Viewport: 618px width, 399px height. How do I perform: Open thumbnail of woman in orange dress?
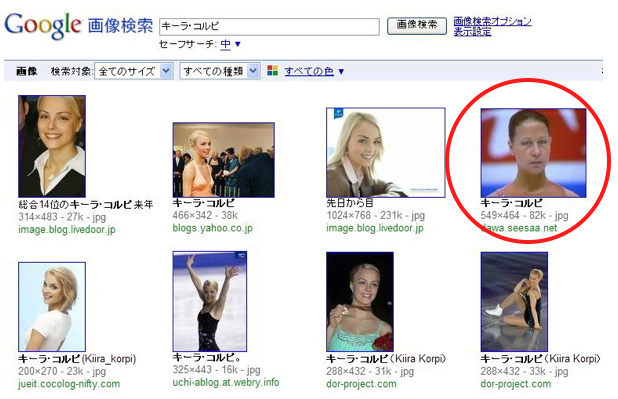(223, 160)
